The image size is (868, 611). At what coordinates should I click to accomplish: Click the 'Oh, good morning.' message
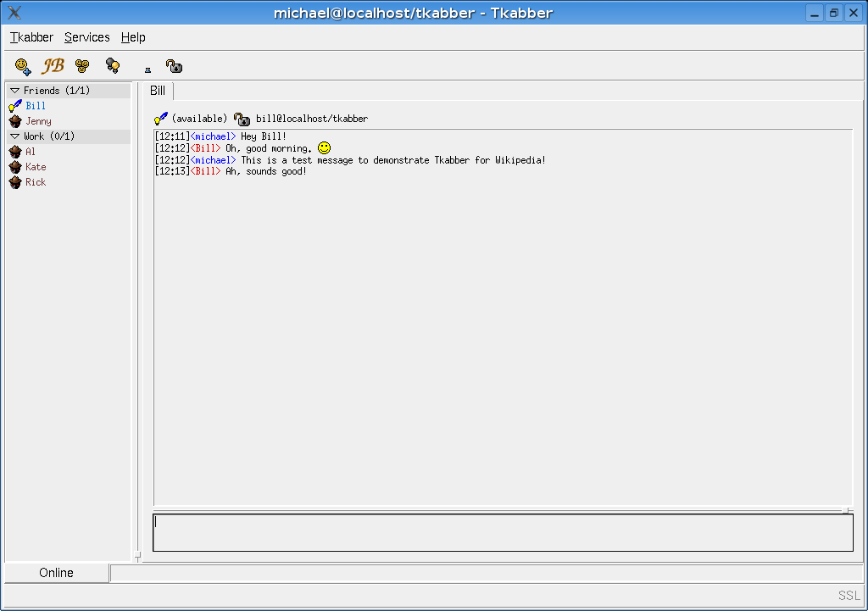tap(269, 148)
